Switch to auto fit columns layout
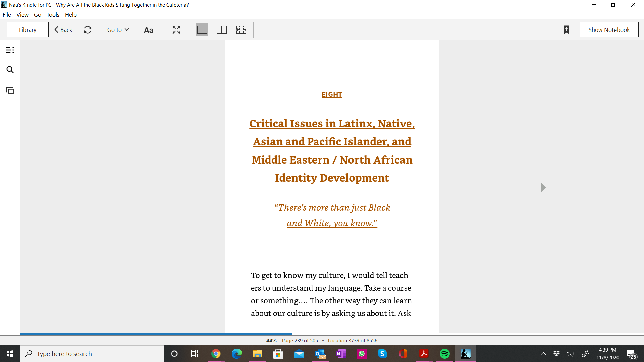 [241, 30]
